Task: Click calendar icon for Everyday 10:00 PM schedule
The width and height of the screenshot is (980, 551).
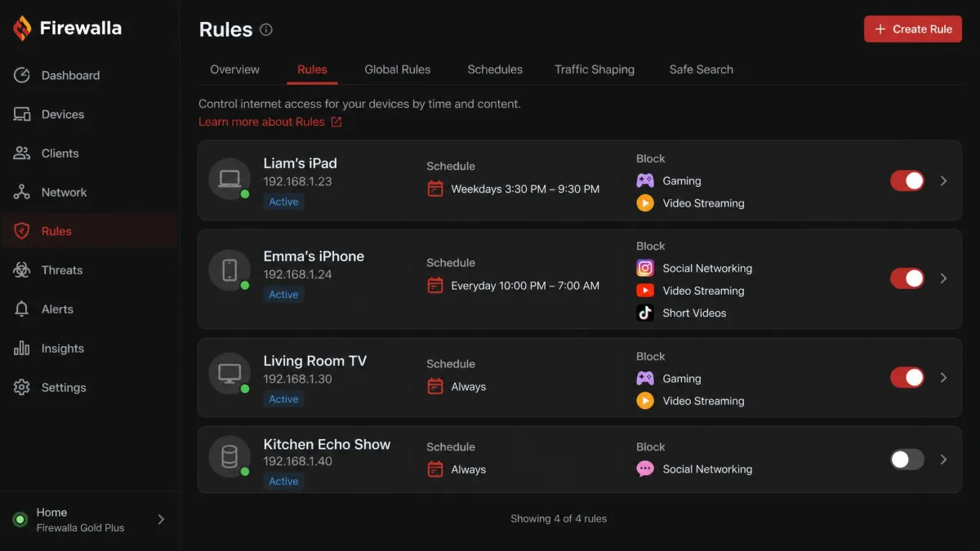Action: [x=435, y=286]
